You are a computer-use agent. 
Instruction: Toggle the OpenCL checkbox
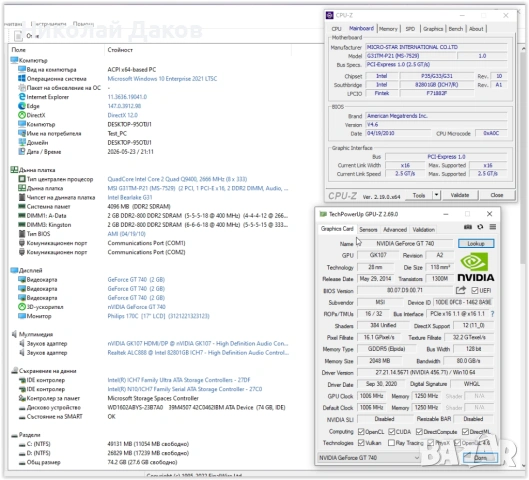[361, 431]
